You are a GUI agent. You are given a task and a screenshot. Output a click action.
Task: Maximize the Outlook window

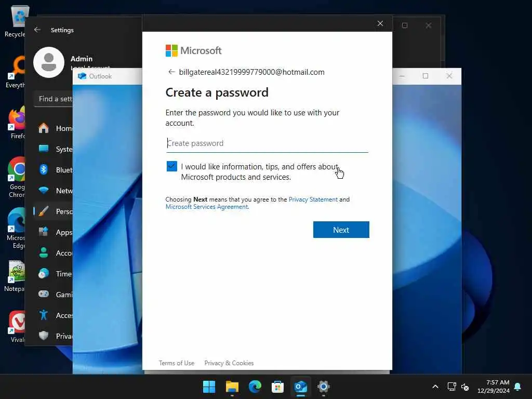tap(425, 76)
